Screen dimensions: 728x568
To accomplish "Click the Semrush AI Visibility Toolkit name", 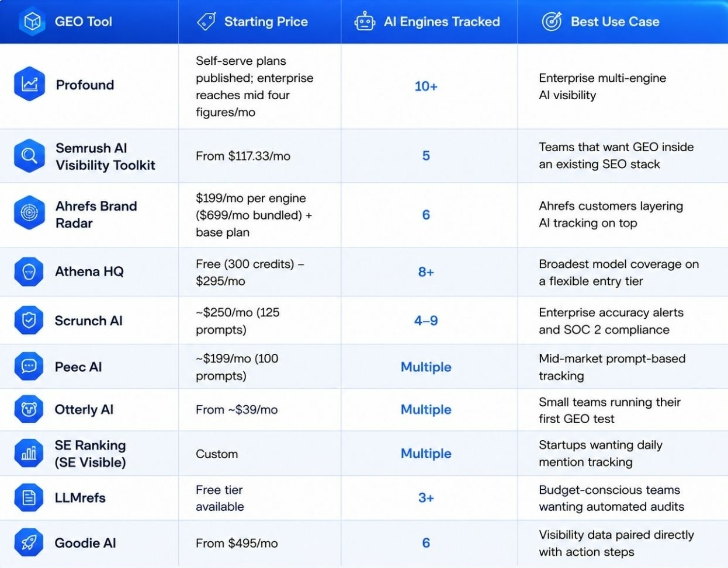I will coord(105,156).
